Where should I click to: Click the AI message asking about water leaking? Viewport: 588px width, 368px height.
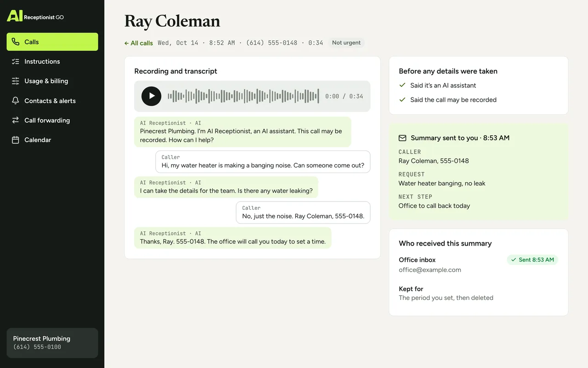226,187
